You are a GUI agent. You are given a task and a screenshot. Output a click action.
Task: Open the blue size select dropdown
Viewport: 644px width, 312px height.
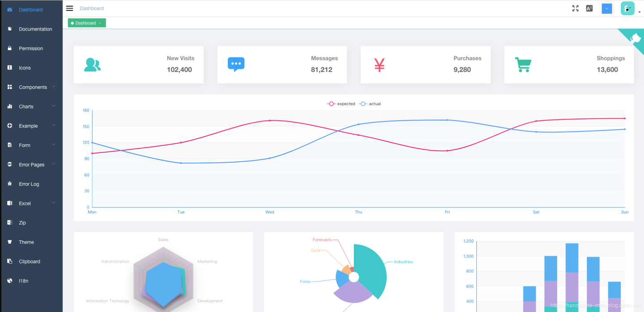click(x=607, y=8)
